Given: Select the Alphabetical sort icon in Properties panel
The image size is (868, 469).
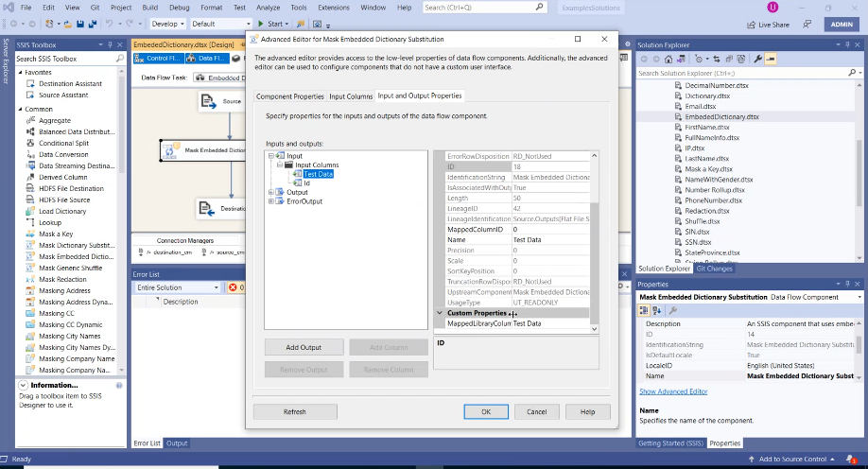Looking at the screenshot, I should point(656,310).
